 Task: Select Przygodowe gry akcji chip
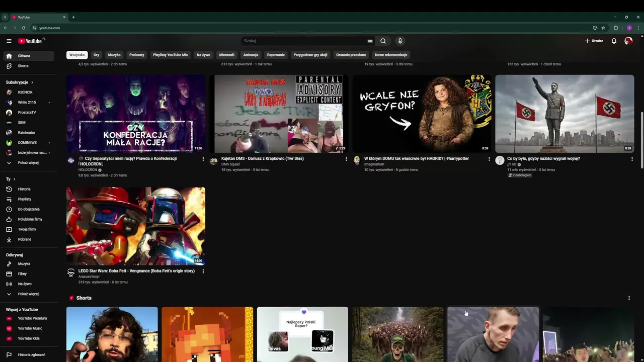(x=310, y=55)
